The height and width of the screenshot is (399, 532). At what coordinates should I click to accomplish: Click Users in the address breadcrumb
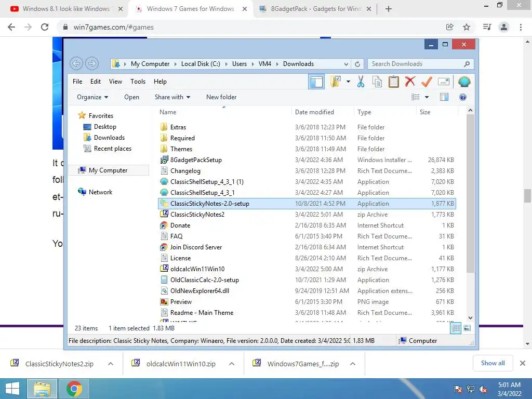tap(239, 64)
